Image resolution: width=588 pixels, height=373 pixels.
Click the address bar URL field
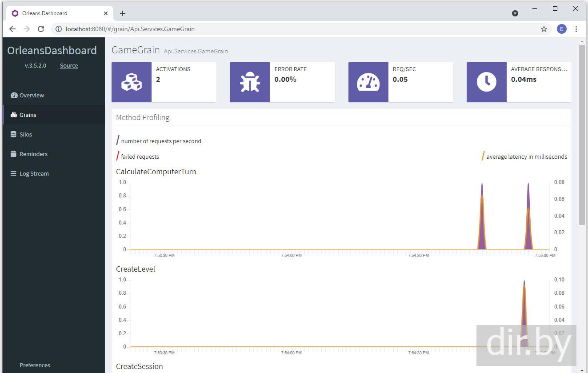coord(267,29)
